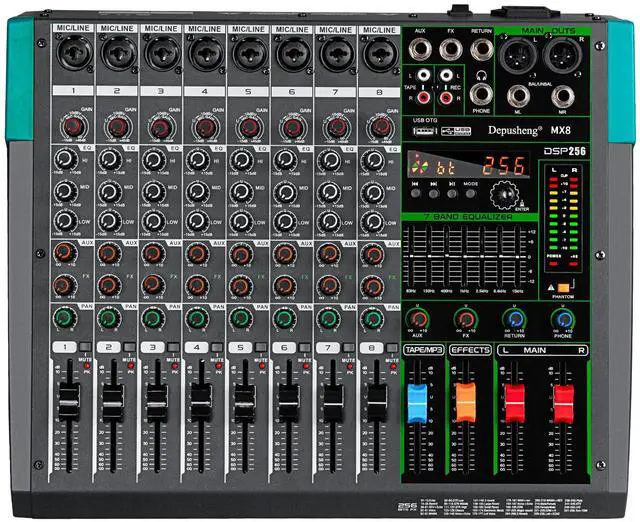Screen dimensions: 640x522
Task: Click the 1kHz equalizer band slider
Action: [464, 257]
